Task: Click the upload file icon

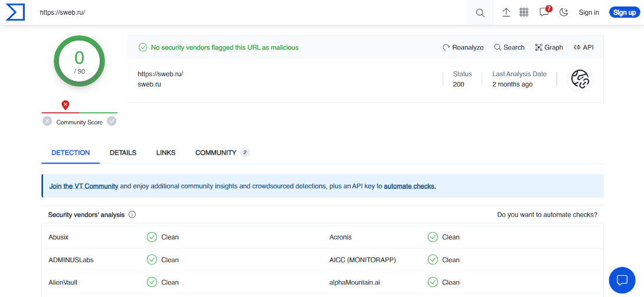Action: 506,12
